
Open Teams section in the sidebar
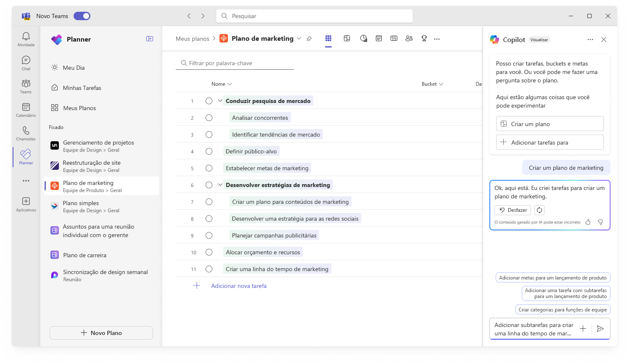pyautogui.click(x=26, y=86)
